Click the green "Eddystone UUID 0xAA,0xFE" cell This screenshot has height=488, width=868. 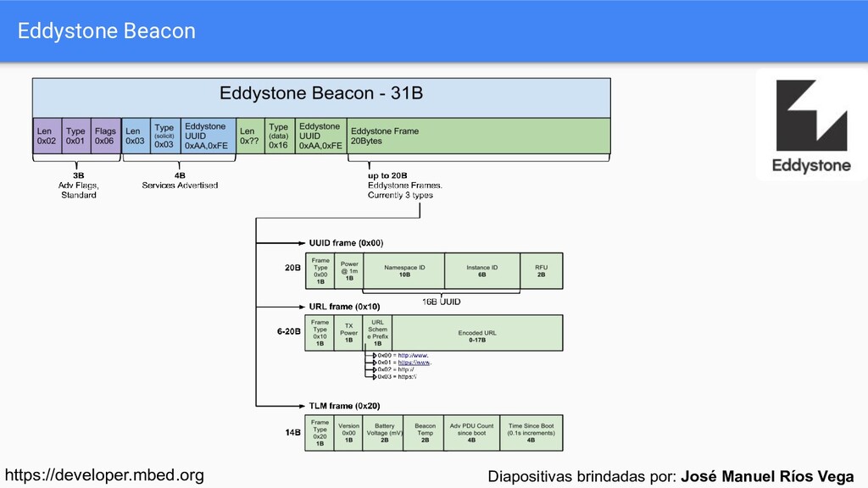321,136
